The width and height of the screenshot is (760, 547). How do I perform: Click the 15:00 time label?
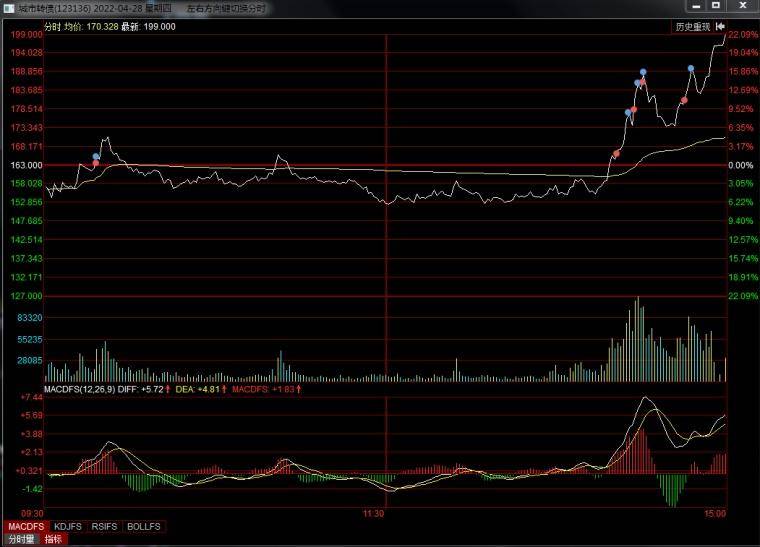pos(715,514)
